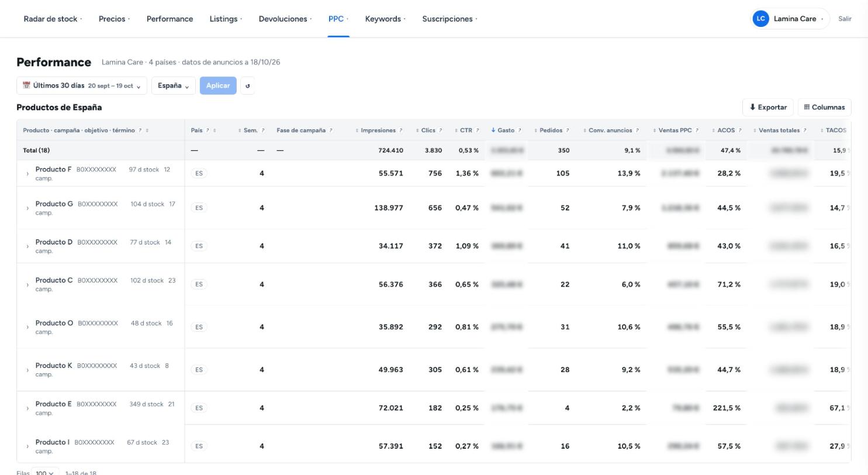Click Producto I product name
The image size is (868, 475).
(53, 442)
